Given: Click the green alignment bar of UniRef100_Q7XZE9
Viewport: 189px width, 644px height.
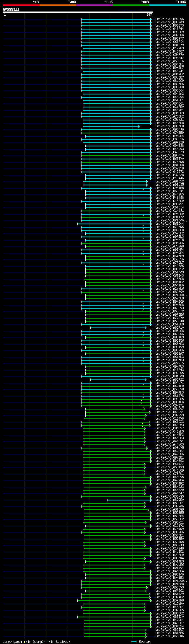Looking at the screenshot, I should (117, 133).
